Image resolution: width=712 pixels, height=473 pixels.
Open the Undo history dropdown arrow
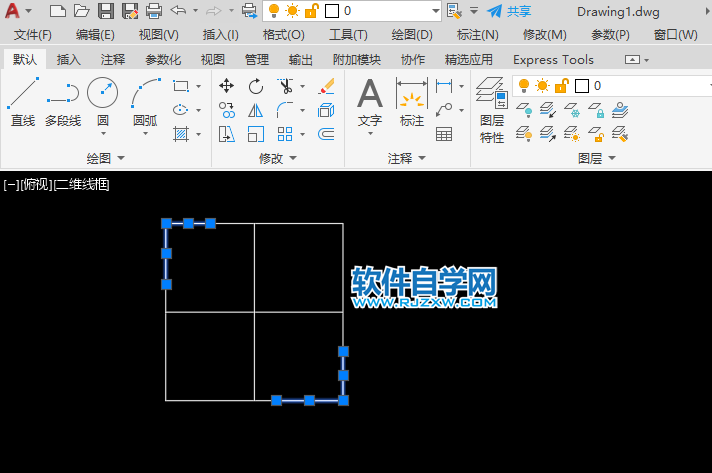pyautogui.click(x=195, y=10)
